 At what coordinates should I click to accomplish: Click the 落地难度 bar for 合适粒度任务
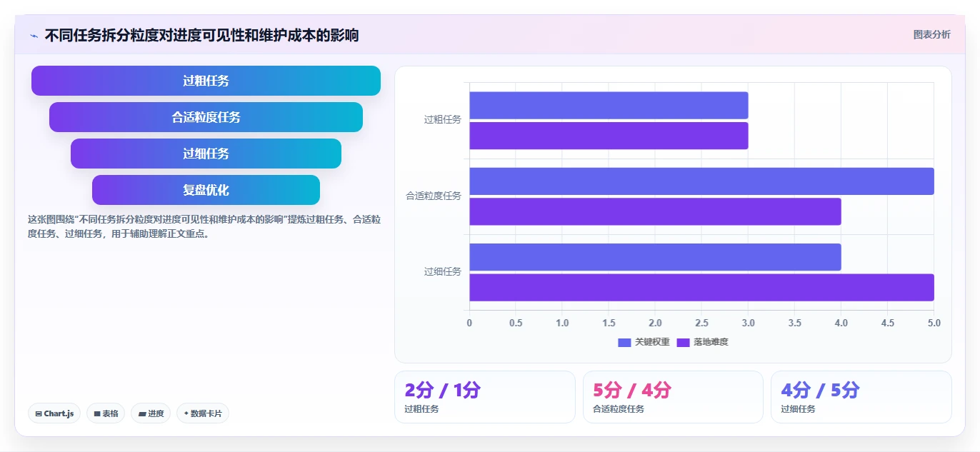click(x=655, y=211)
